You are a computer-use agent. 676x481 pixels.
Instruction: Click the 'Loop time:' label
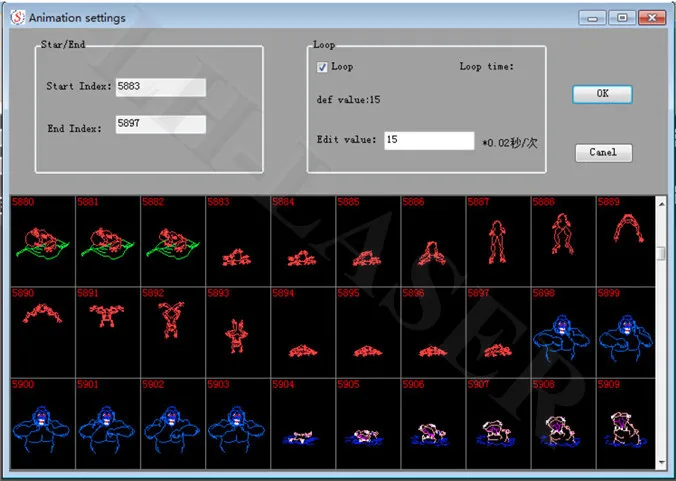487,66
